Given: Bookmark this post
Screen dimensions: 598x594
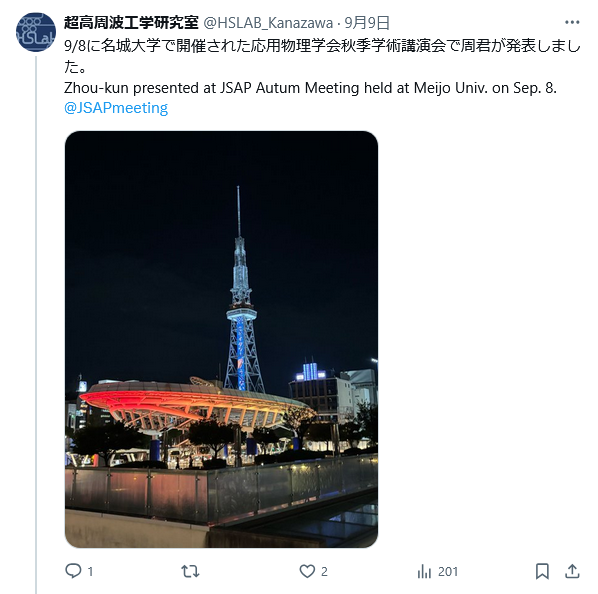Looking at the screenshot, I should [x=542, y=571].
